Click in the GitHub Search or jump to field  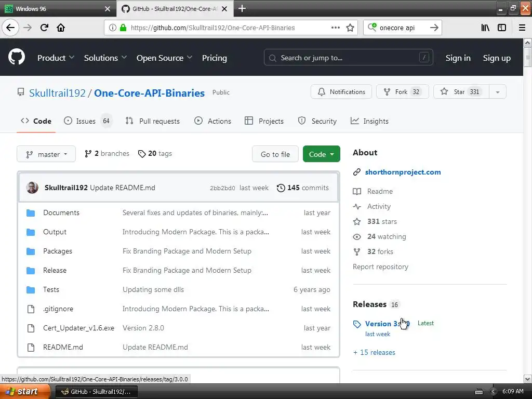tap(349, 58)
